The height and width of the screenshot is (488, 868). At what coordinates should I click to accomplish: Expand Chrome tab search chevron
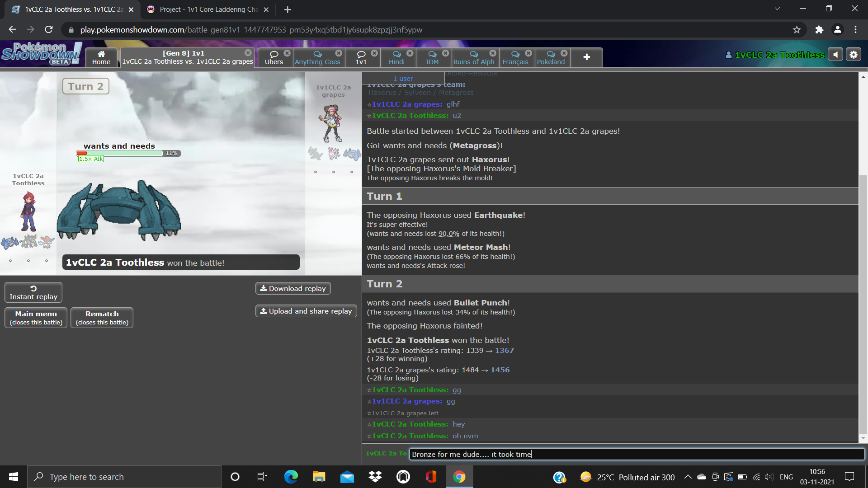click(x=777, y=9)
